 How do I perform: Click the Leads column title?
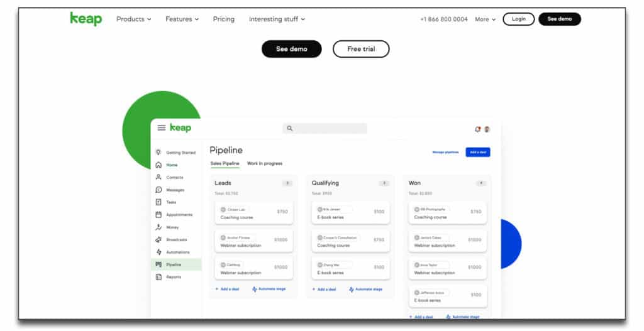click(223, 183)
